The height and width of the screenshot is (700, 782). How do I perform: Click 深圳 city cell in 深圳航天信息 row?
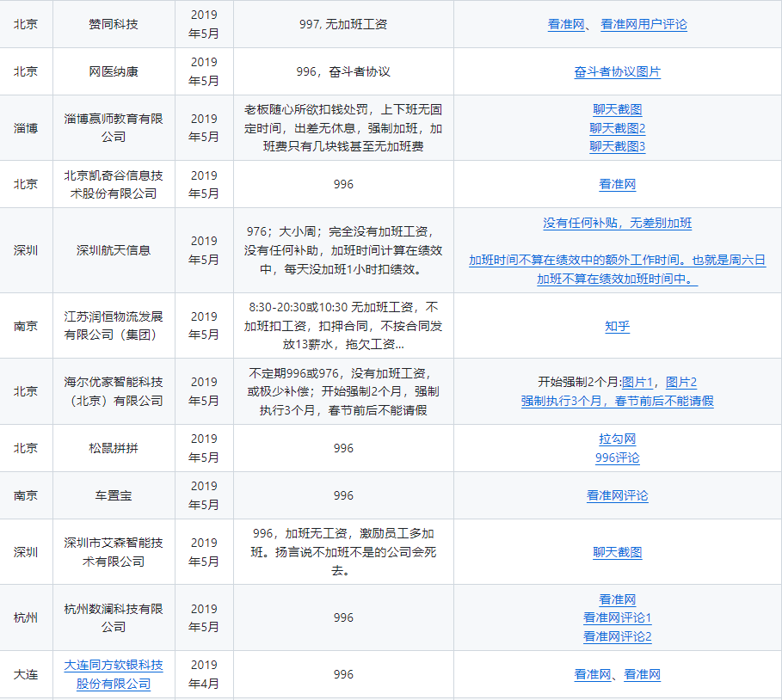pos(26,250)
